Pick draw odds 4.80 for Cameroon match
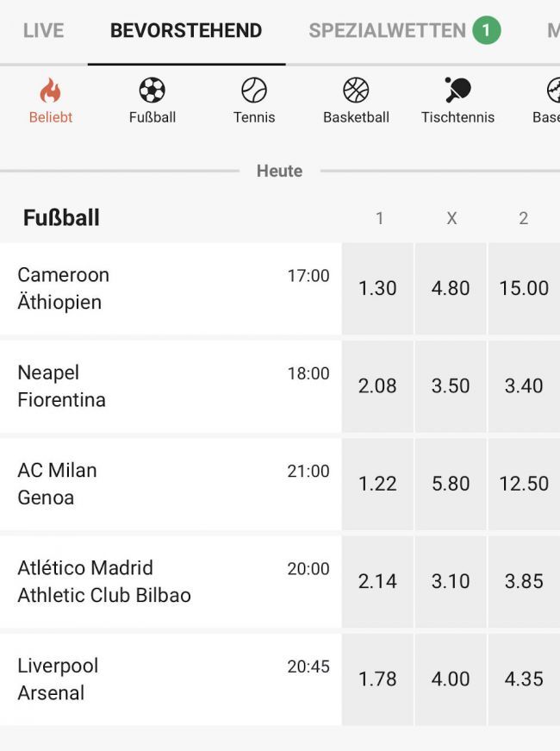Screen dimensions: 560x751 pyautogui.click(x=451, y=288)
